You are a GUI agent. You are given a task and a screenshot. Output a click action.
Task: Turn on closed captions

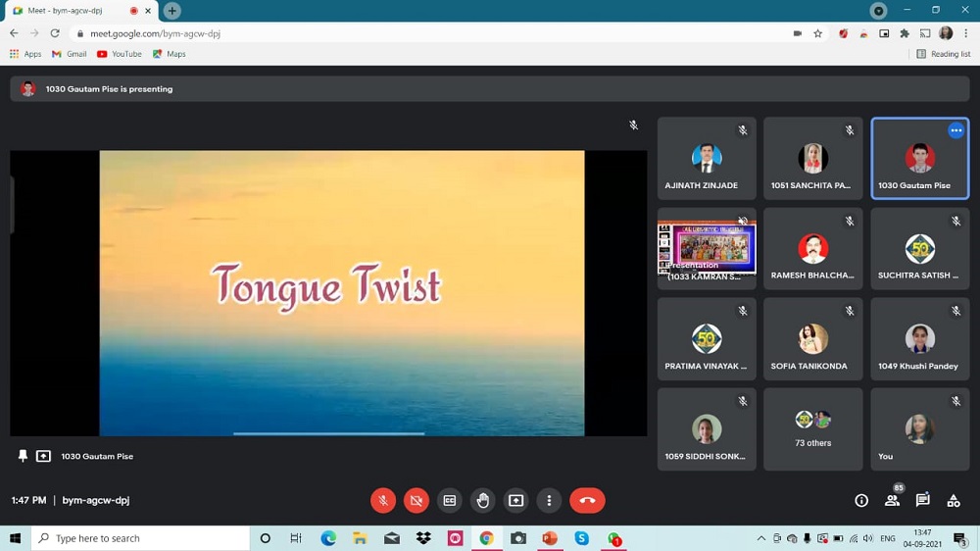tap(449, 500)
